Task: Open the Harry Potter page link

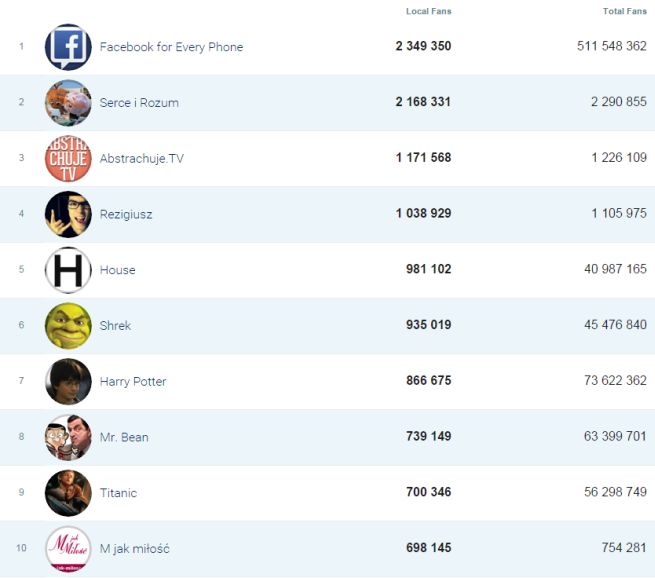Action: click(133, 381)
